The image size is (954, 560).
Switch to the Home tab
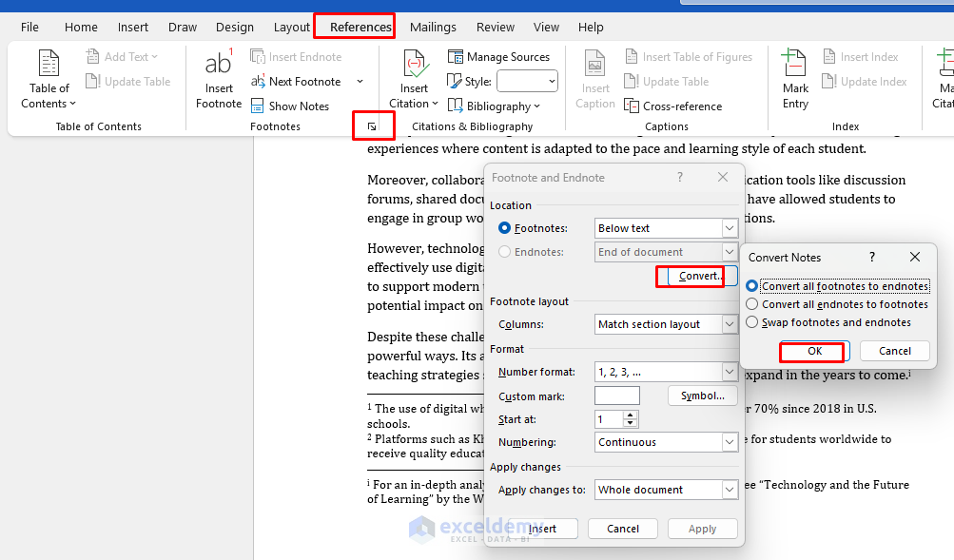pos(81,28)
